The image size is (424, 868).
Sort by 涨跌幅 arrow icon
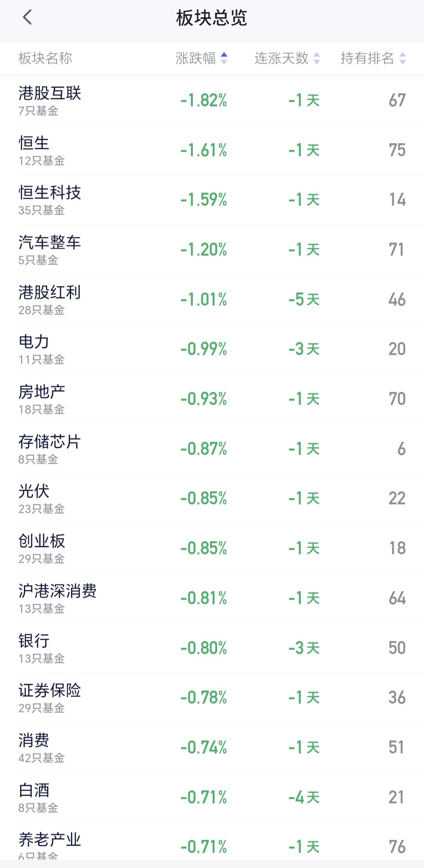tap(224, 58)
